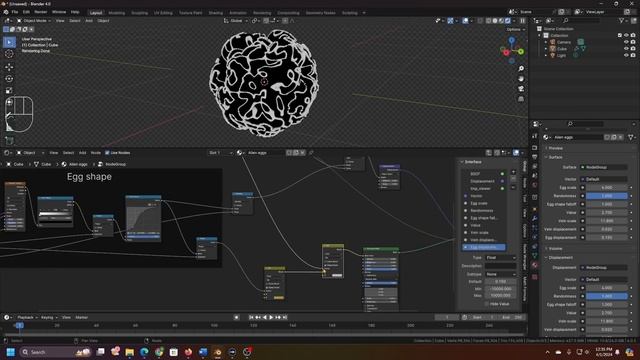Select the Move tool in viewport toolbar

(9, 67)
